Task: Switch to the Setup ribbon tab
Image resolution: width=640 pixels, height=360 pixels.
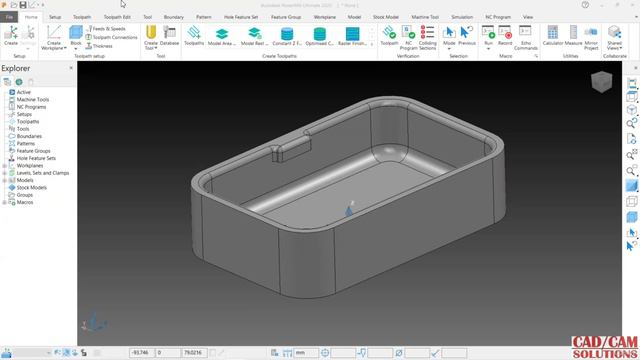Action: click(55, 17)
